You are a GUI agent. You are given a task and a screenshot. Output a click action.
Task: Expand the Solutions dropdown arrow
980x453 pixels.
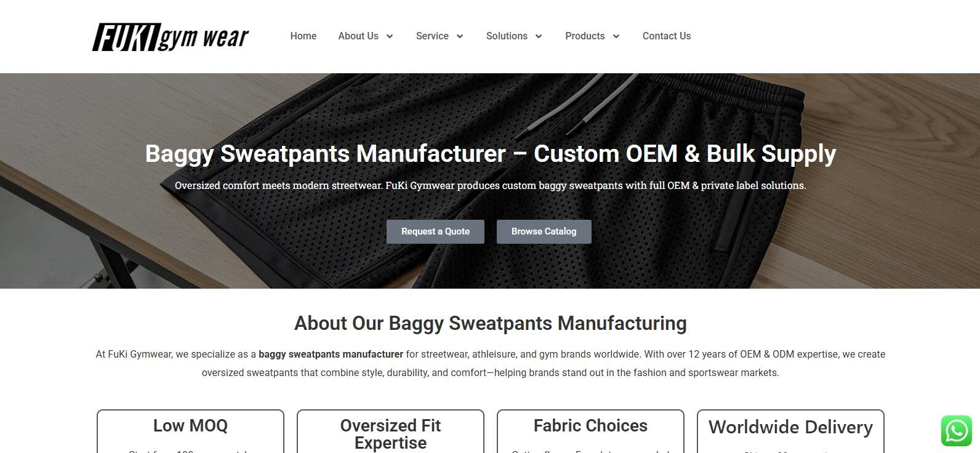pos(539,36)
